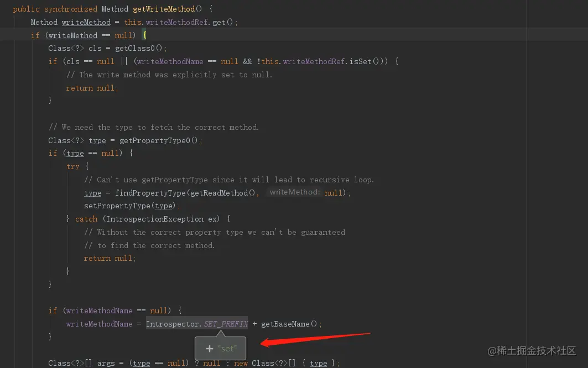Select the synchronized keyword
The image size is (588, 368).
pos(70,9)
